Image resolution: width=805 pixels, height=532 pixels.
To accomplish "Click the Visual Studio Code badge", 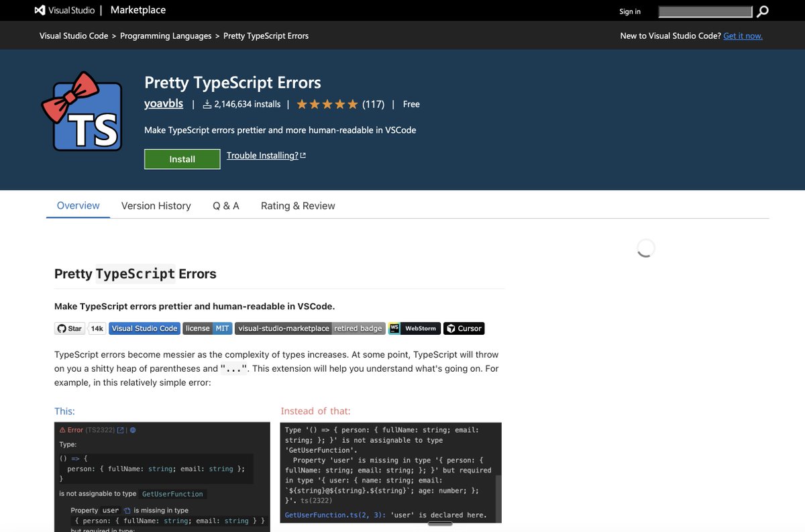I will point(144,328).
